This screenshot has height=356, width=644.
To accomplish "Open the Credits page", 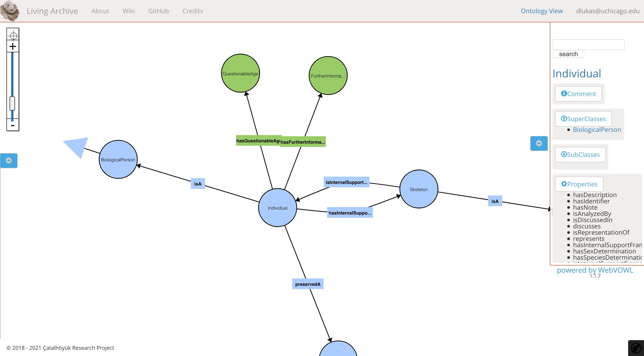I will (x=192, y=11).
